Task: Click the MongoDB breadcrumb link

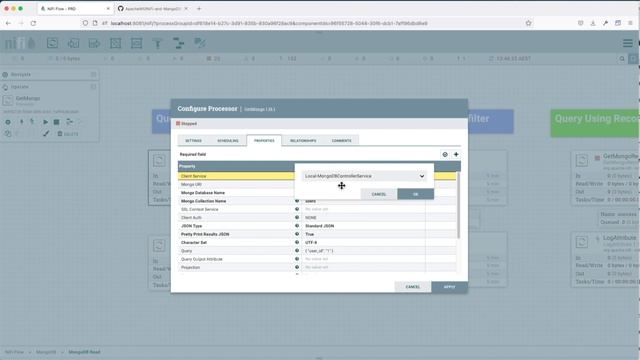Action: (x=46, y=352)
